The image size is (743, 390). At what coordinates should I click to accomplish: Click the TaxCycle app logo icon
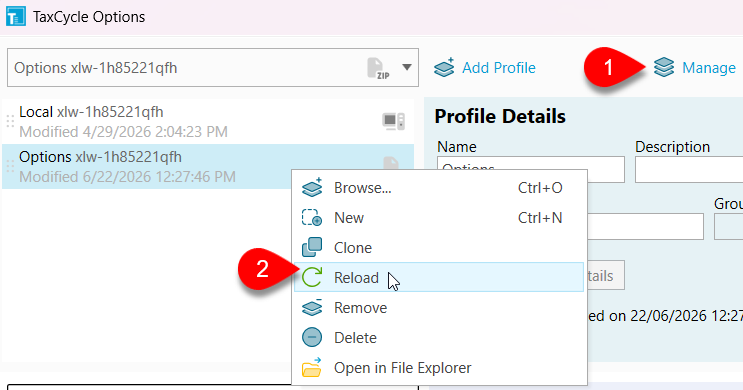point(16,17)
